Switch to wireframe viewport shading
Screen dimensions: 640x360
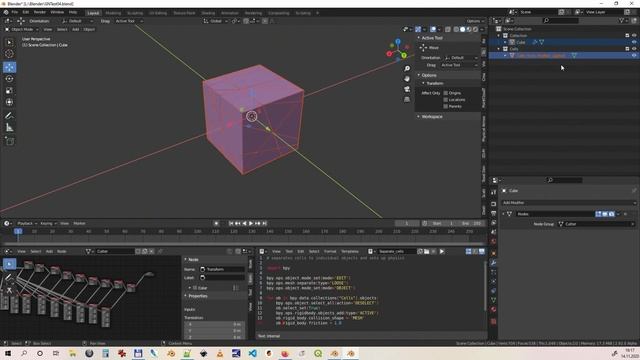coord(456,29)
